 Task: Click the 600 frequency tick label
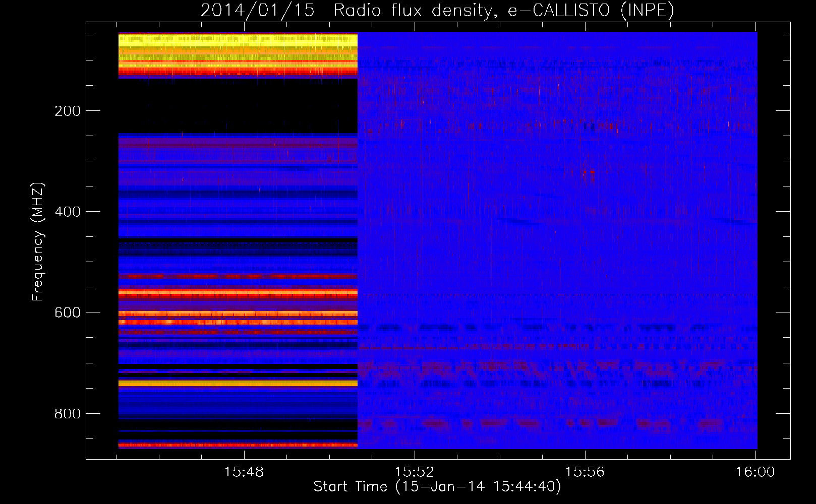(68, 312)
